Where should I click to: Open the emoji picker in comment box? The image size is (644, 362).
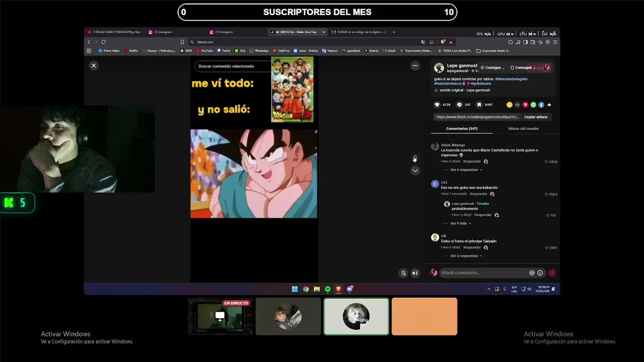540,273
